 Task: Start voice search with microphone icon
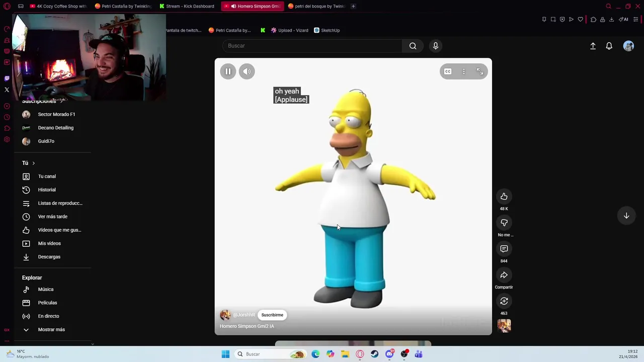(436, 46)
